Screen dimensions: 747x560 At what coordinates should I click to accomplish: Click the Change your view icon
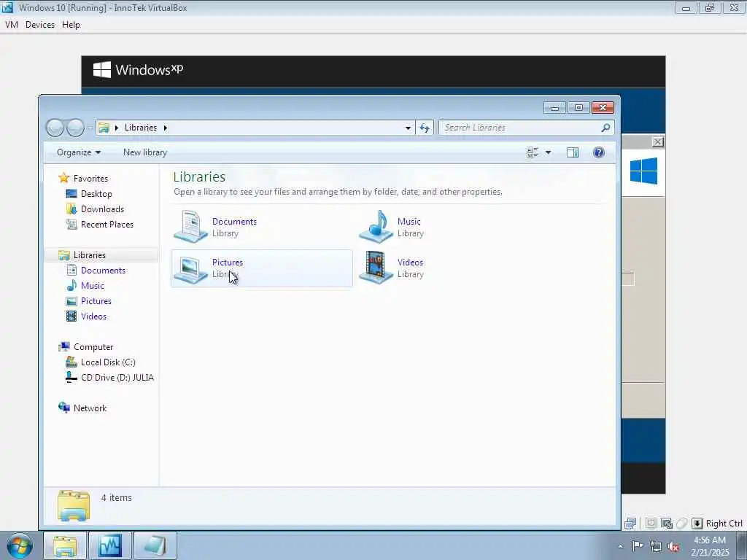[x=532, y=152]
